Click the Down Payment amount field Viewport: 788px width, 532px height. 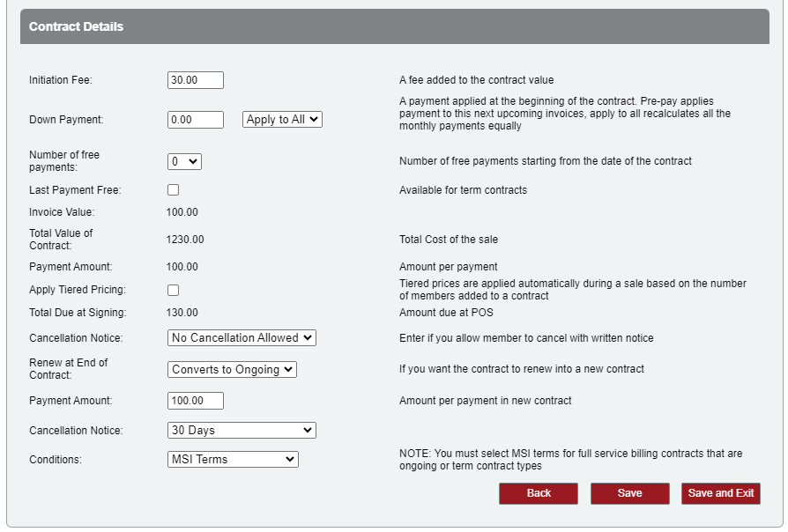pos(195,120)
